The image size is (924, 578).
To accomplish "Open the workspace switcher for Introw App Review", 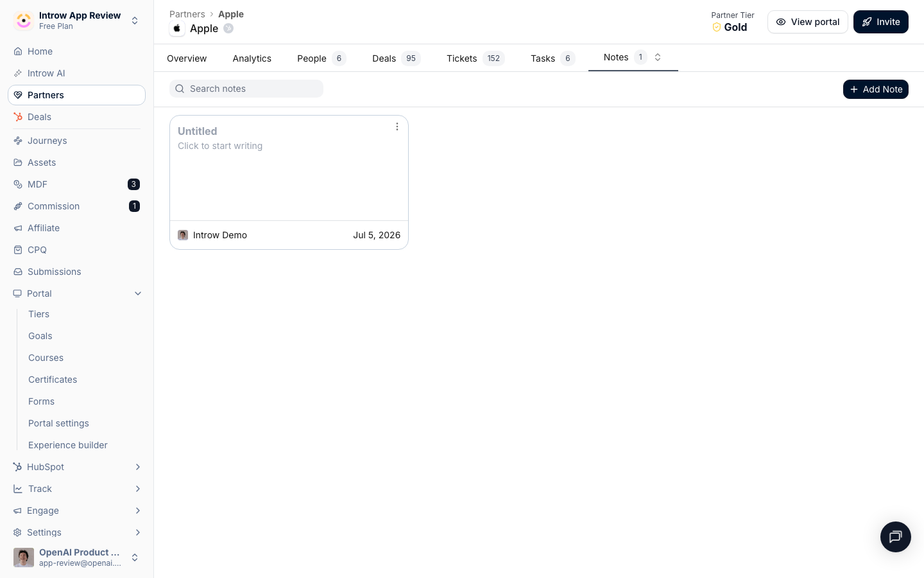I will tap(135, 21).
